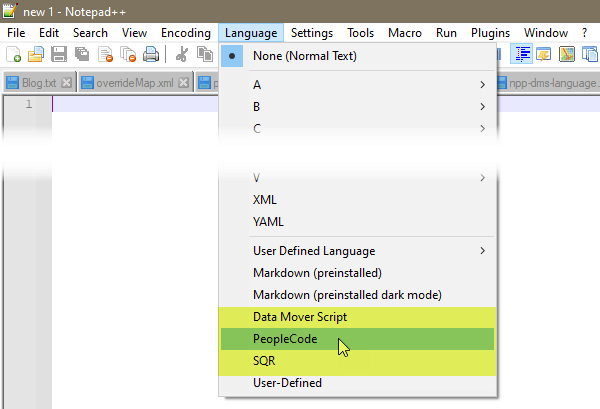
Task: Select Markdown (preinstalled dark mode) language
Action: (357, 295)
